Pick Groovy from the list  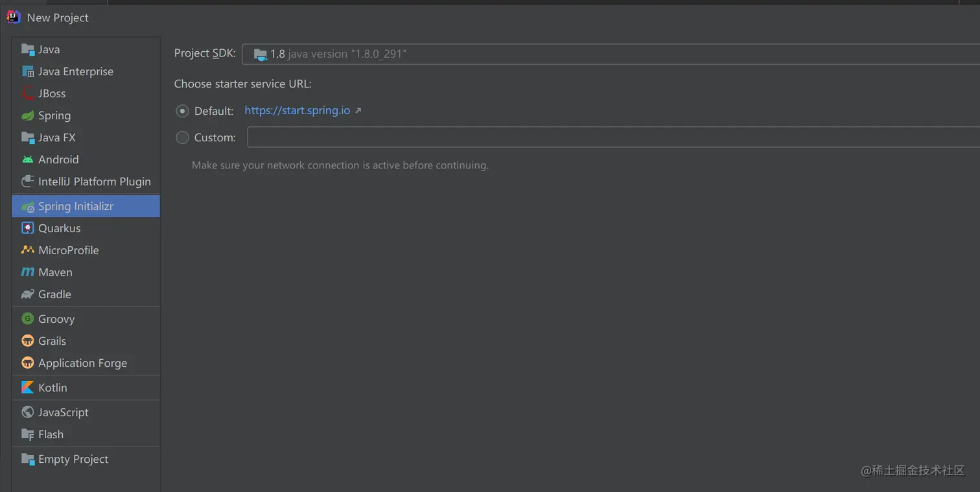click(x=86, y=319)
